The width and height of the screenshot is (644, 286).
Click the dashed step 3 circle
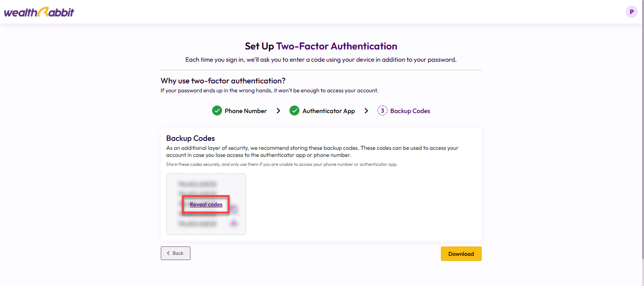click(382, 111)
